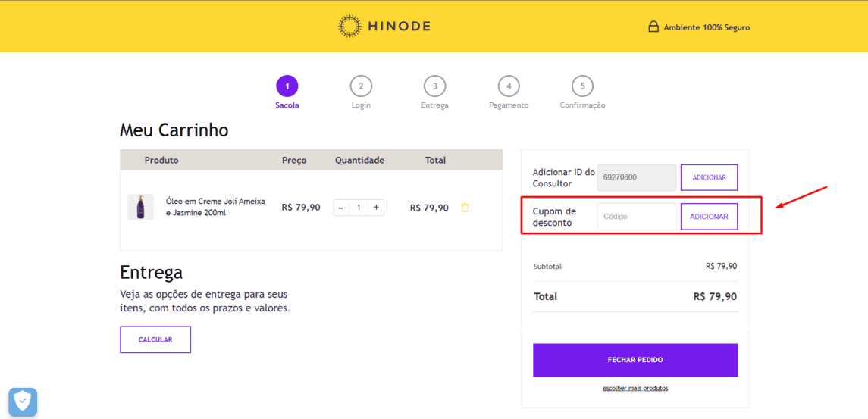Click the CALCULAR delivery button

155,340
